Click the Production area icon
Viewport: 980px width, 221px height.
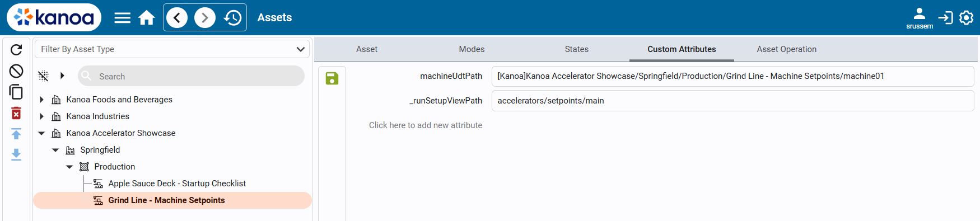coord(84,167)
